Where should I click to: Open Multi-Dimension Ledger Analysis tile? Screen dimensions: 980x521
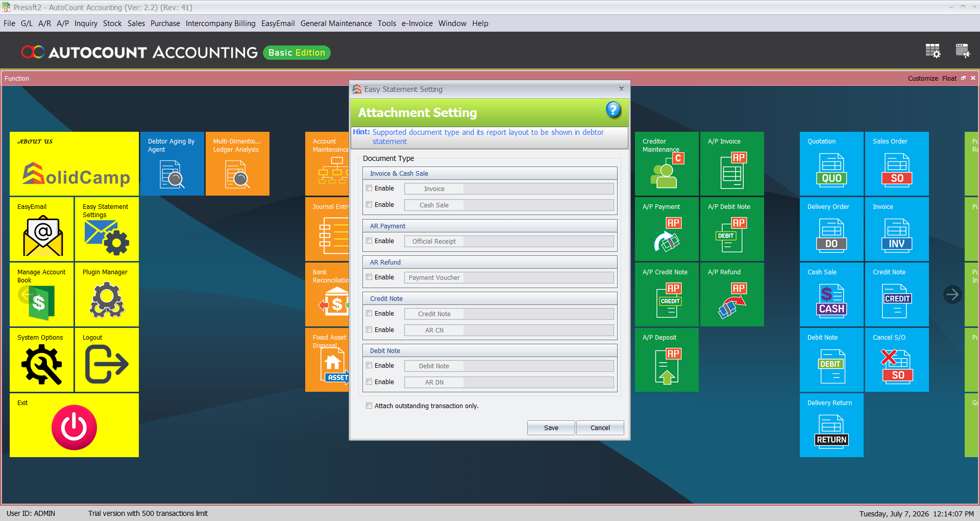pyautogui.click(x=237, y=164)
